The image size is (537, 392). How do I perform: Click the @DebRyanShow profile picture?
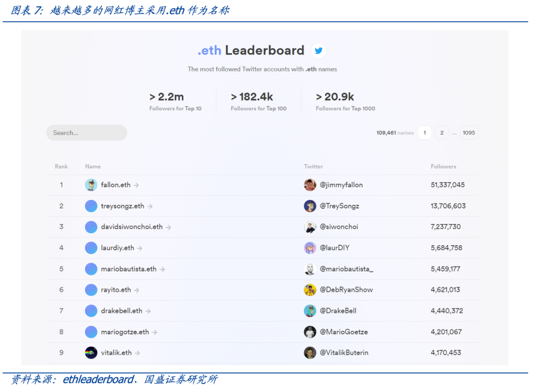coord(310,290)
